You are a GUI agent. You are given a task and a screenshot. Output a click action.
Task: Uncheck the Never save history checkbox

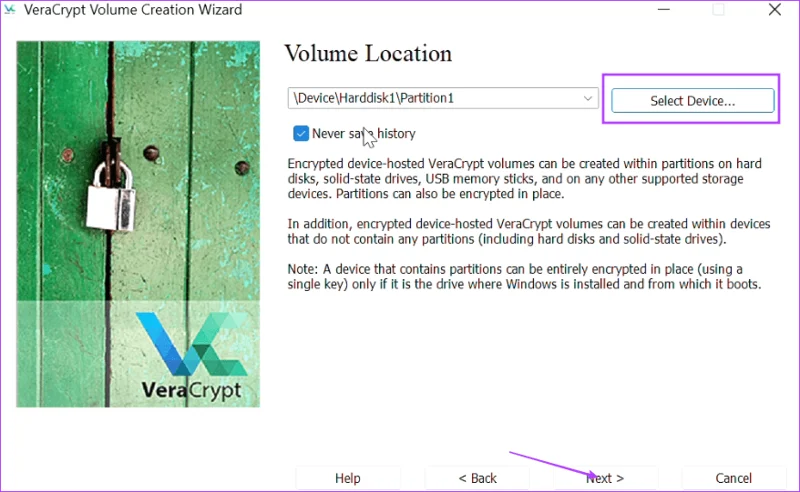click(301, 133)
